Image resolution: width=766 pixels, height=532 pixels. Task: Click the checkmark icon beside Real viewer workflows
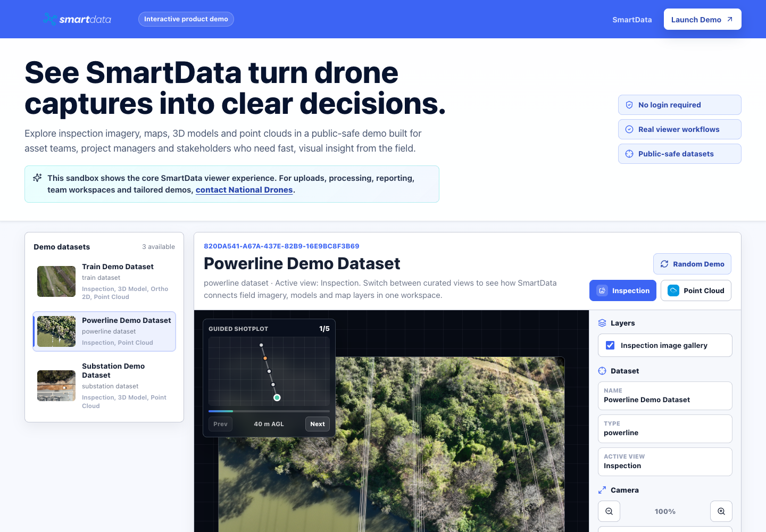(x=629, y=129)
